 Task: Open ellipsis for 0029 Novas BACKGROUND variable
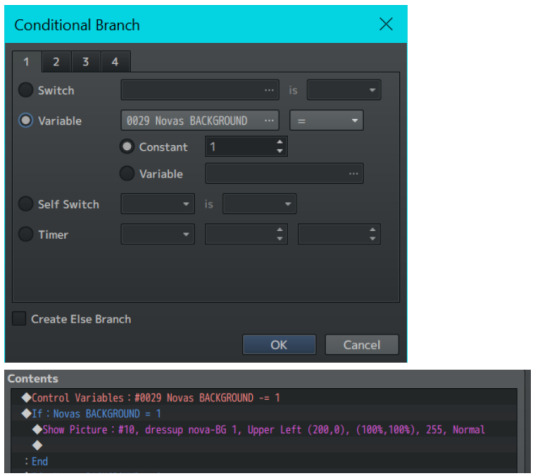269,121
